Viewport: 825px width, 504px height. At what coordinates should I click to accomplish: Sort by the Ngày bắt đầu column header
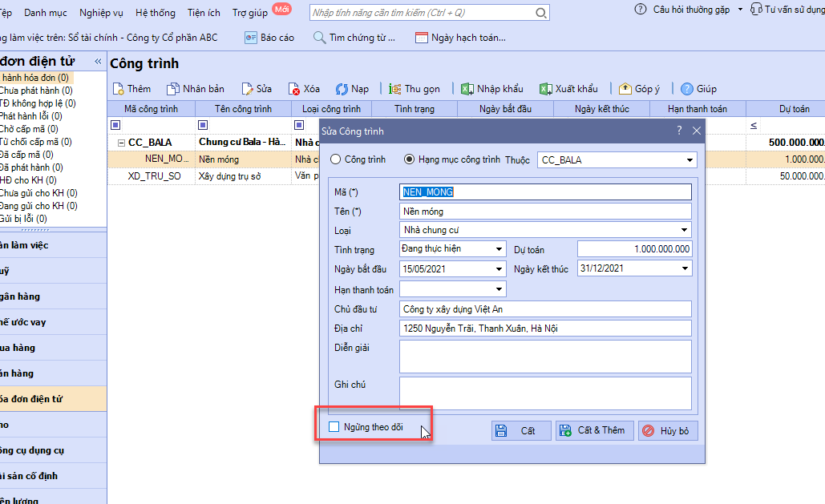[506, 109]
